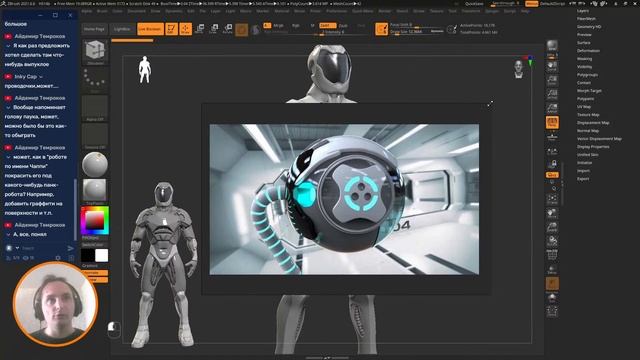Viewport: 640px width, 360px height.
Task: Open the Help menu
Action: (x=525, y=11)
